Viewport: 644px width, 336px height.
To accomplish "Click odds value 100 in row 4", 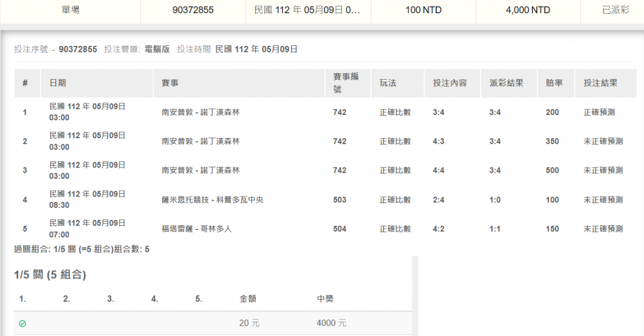I will 552,200.
